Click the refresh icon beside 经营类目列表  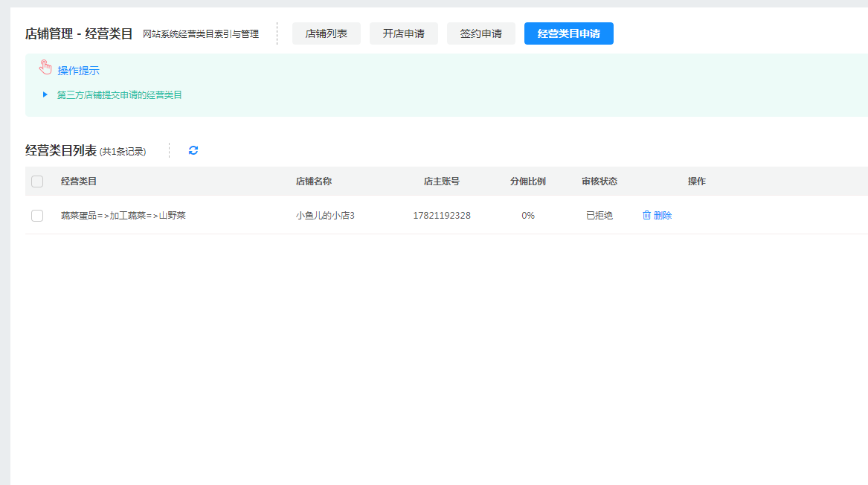tap(193, 150)
